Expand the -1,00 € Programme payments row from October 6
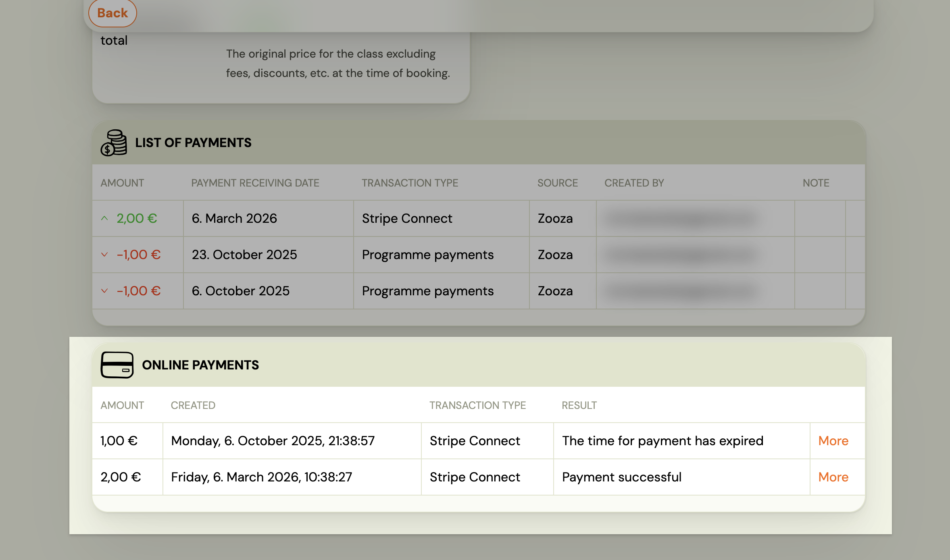Screen dimensions: 950x560 pos(104,291)
